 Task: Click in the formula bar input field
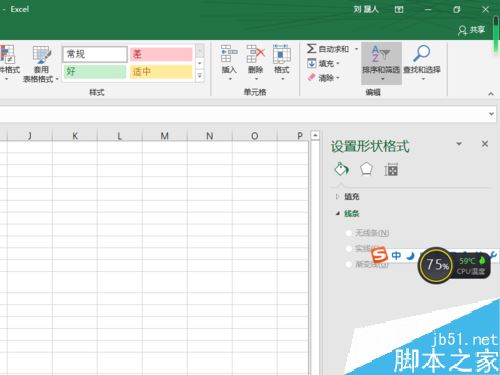click(243, 114)
